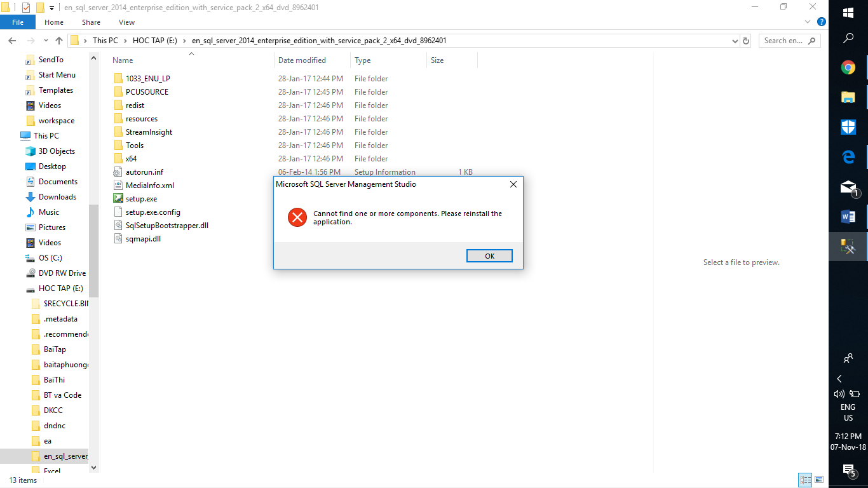Switch to Details view layout icon
The height and width of the screenshot is (488, 868).
pos(805,480)
